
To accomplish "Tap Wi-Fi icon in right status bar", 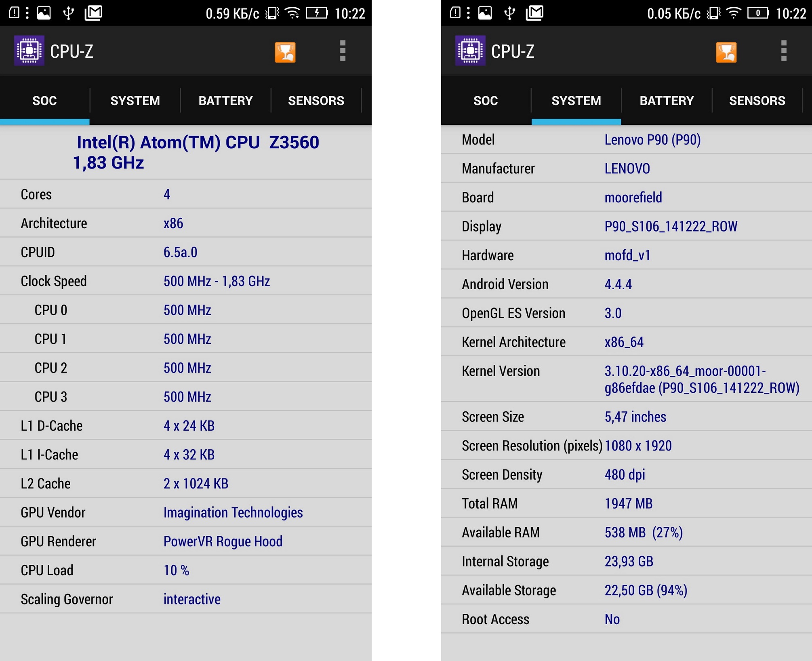I will [733, 13].
